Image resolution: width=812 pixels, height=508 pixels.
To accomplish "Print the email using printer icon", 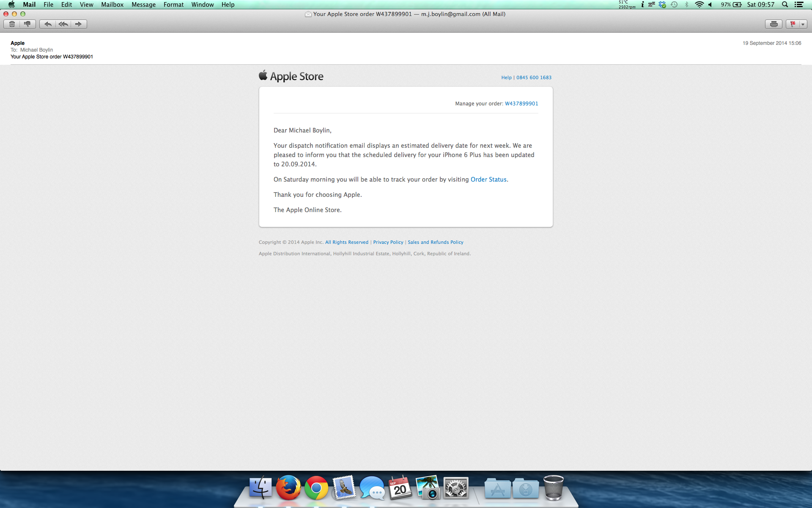I will (774, 24).
